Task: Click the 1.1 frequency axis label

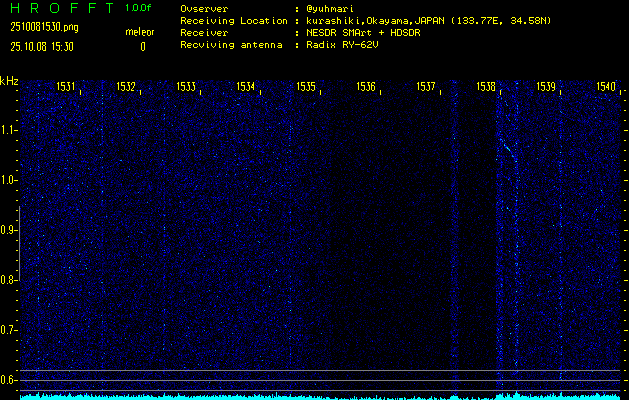Action: click(9, 130)
